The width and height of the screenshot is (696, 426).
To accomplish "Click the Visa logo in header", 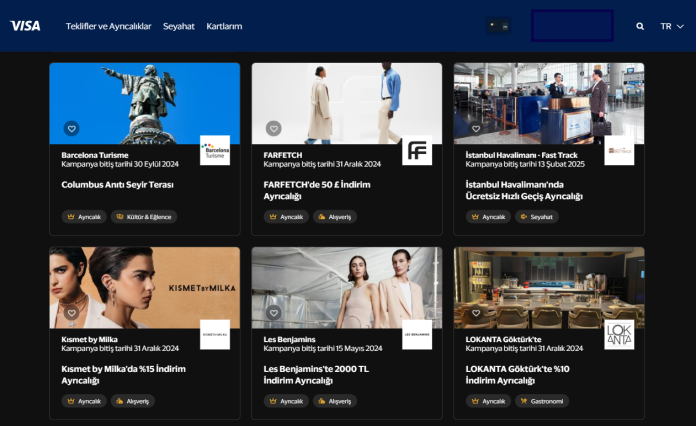I will click(25, 26).
